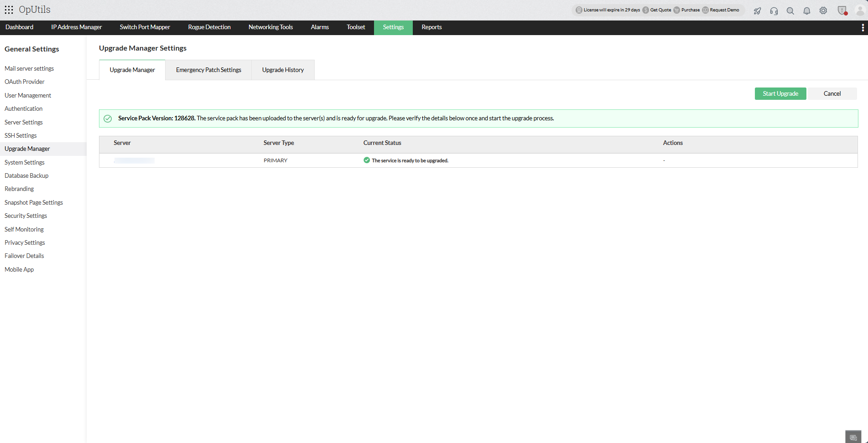Open Authentication in the sidebar

24,109
